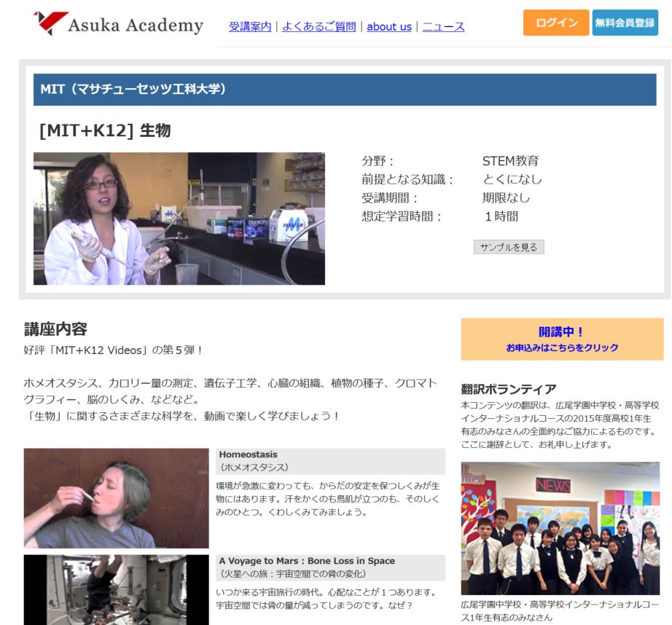Click the １時間 study time value
This screenshot has height=625, width=672.
tap(501, 216)
